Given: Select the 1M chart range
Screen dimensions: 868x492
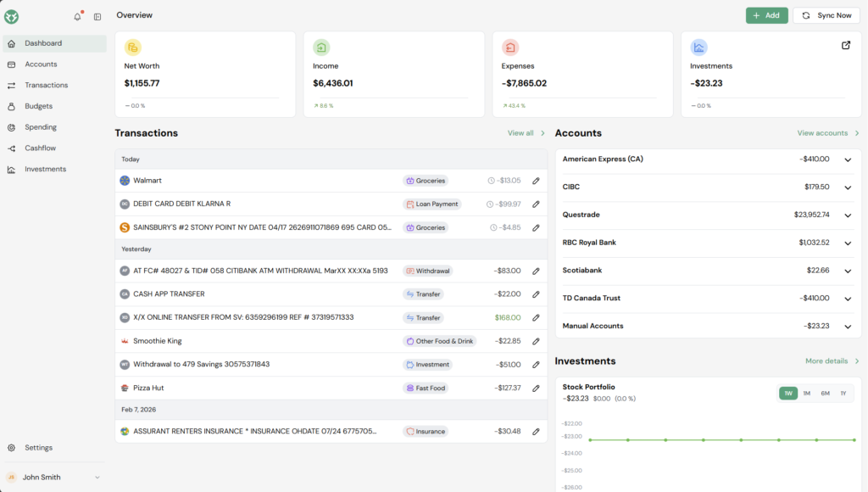Looking at the screenshot, I should tap(806, 394).
